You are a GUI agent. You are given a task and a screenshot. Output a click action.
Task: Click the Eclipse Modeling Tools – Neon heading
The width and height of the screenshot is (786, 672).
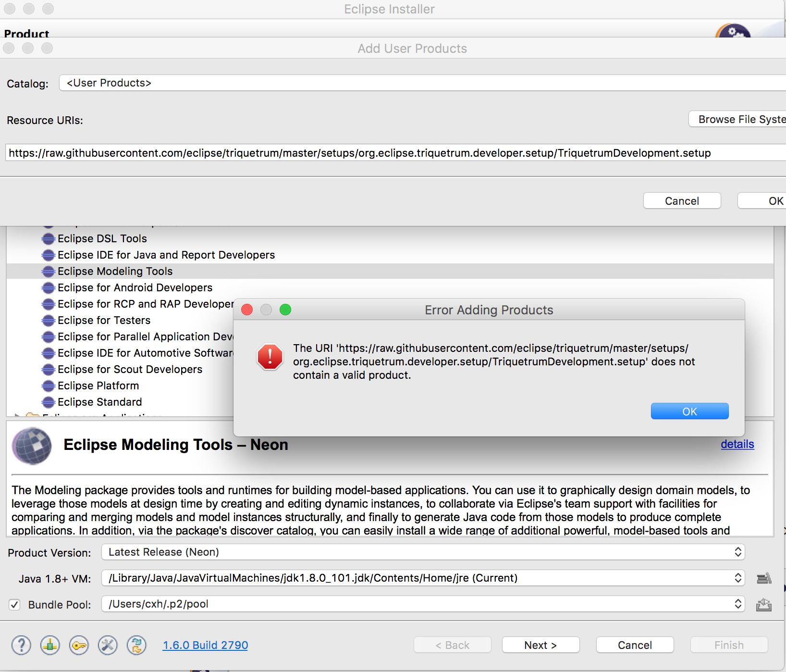pos(176,445)
